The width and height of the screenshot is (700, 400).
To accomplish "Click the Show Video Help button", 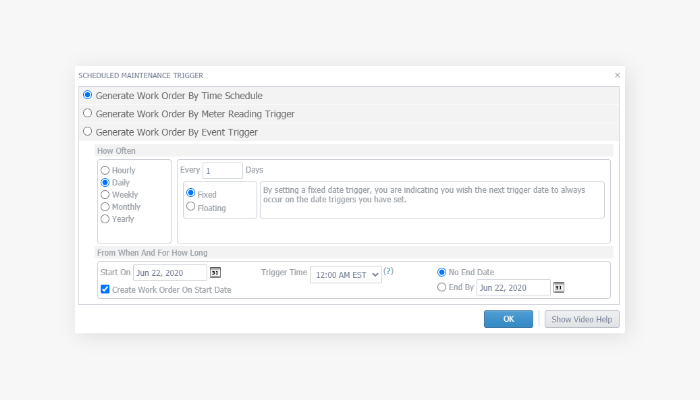I will (582, 319).
